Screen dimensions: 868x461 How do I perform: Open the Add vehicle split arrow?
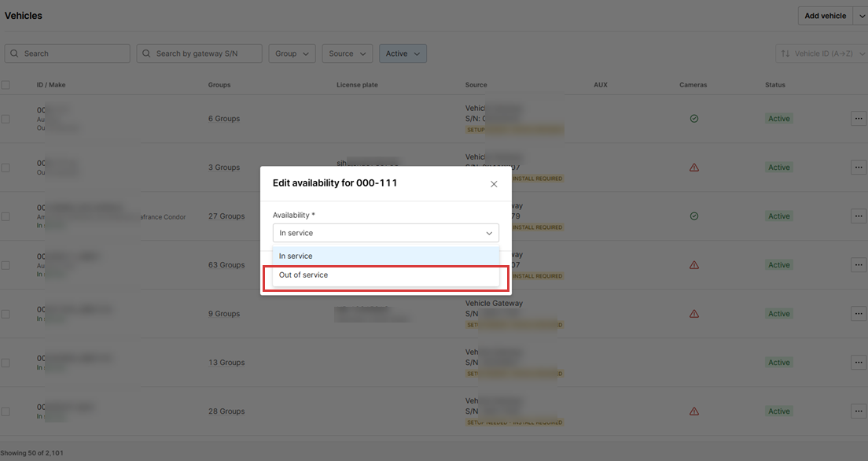pyautogui.click(x=862, y=16)
